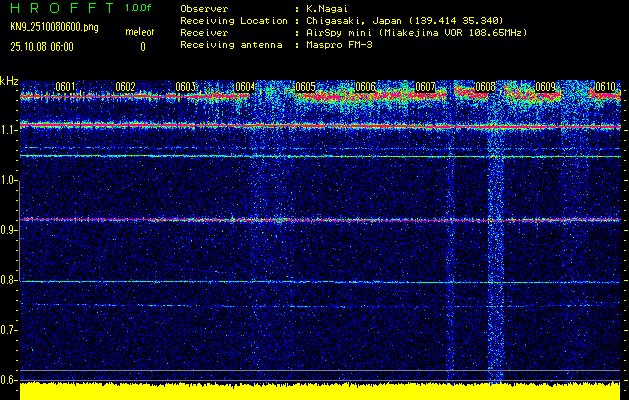This screenshot has width=629, height=400.
Task: Click the kHz axis unit label
Action: coord(10,80)
